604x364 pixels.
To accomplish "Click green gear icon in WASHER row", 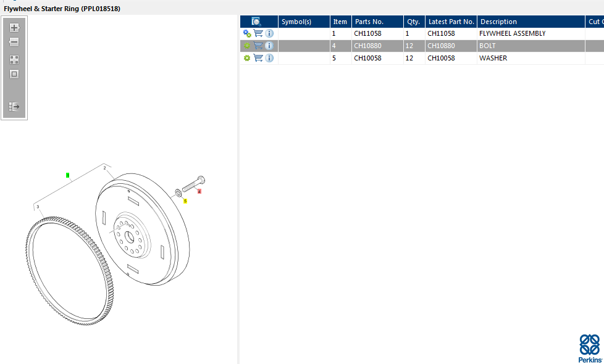I will tap(247, 58).
